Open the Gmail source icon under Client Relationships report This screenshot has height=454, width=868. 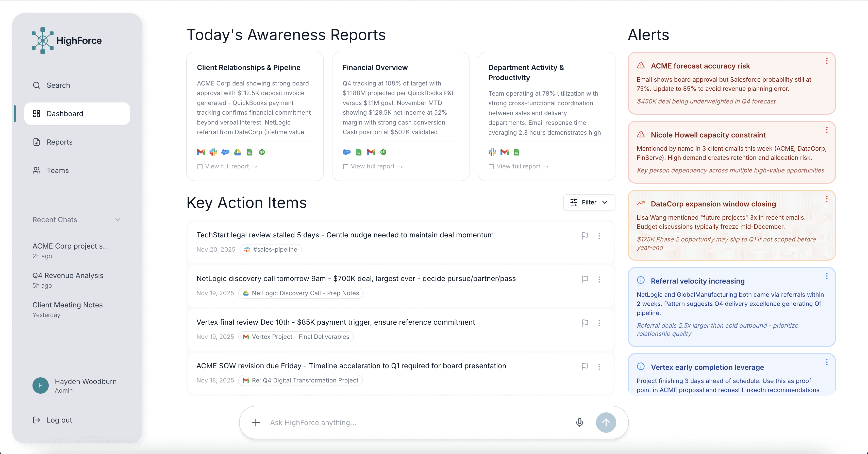click(201, 152)
